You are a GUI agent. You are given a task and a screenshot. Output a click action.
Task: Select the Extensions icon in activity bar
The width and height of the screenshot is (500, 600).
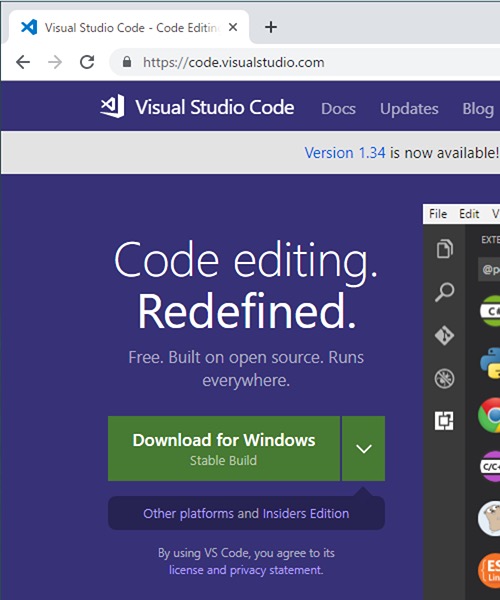point(444,421)
